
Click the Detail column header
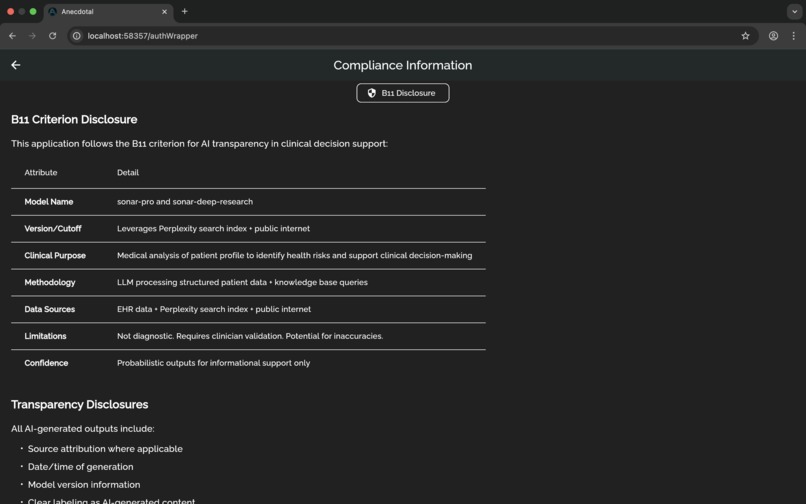(128, 173)
